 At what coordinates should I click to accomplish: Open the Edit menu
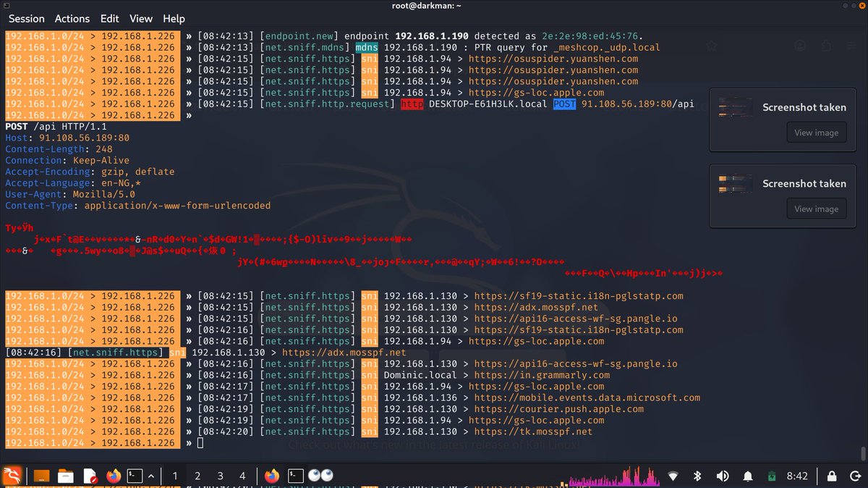point(110,18)
